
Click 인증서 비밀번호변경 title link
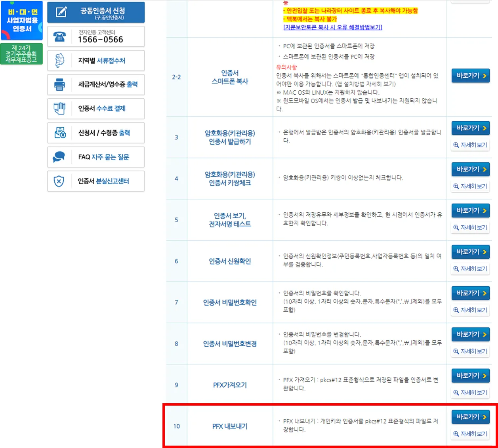(x=230, y=343)
